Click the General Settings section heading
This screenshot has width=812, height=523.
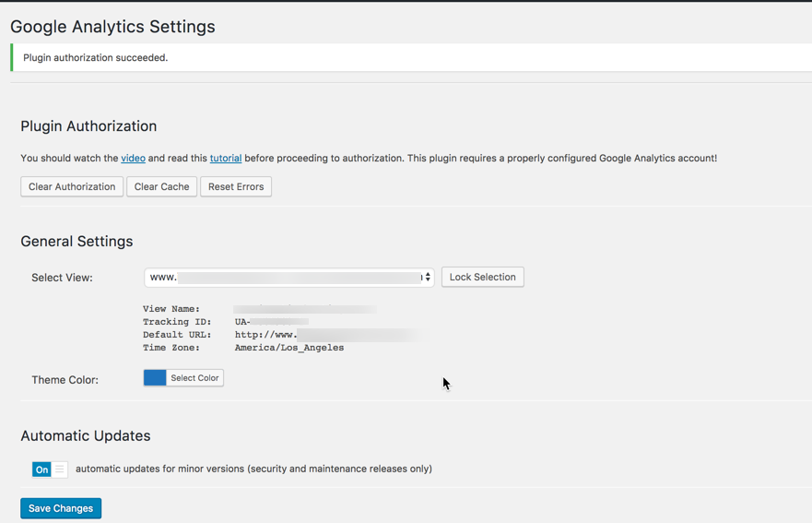(76, 242)
